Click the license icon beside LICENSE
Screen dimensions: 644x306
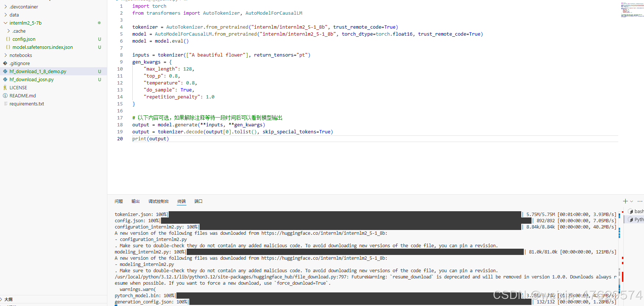pyautogui.click(x=5, y=87)
